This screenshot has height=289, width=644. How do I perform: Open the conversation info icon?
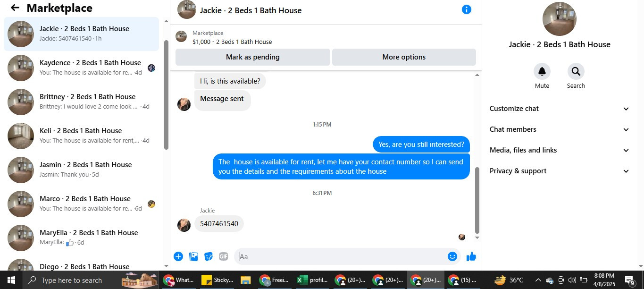point(466,9)
